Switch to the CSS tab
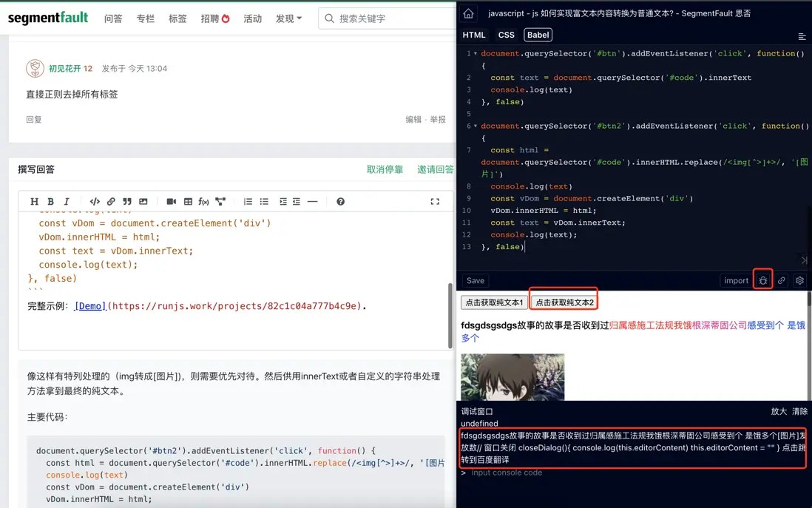The width and height of the screenshot is (812, 508). pos(507,35)
